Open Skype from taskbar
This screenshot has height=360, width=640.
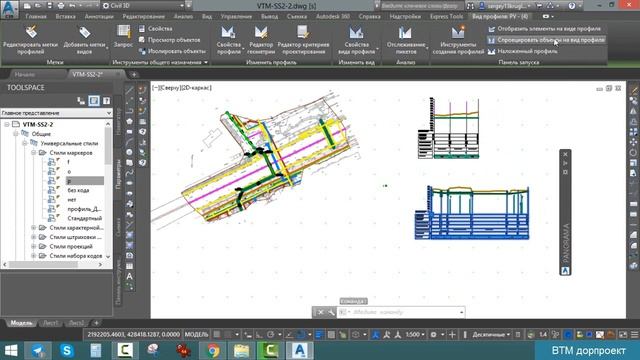pos(67,350)
